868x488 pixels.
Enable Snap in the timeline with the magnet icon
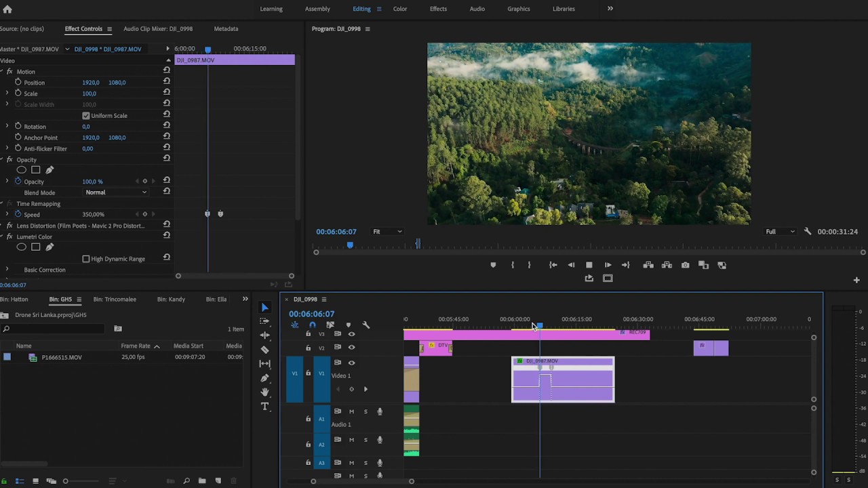(313, 324)
